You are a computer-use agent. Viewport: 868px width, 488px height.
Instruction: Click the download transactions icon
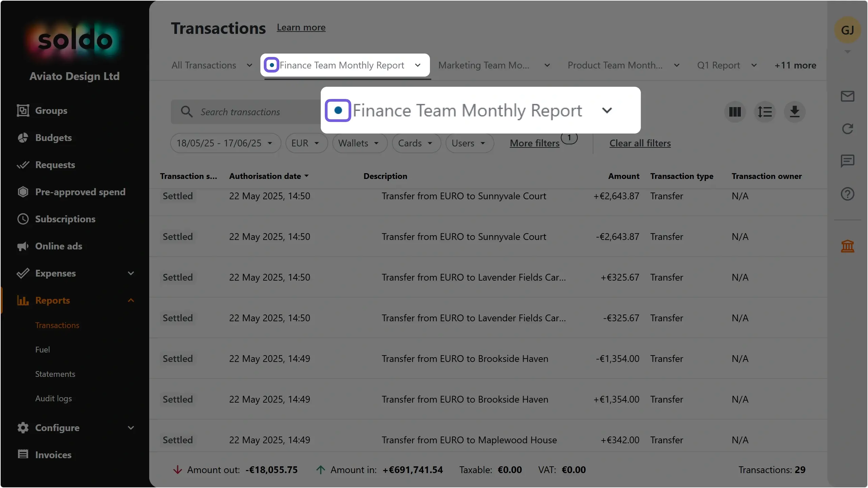(x=794, y=112)
